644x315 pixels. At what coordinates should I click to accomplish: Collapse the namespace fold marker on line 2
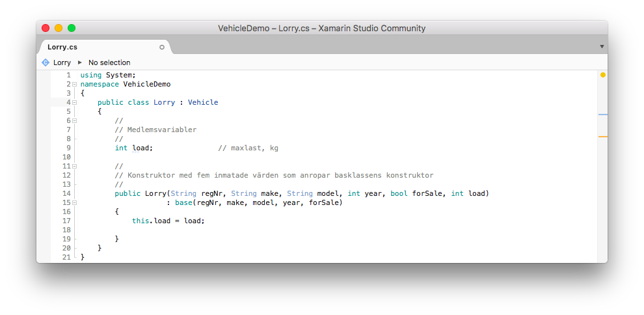(74, 84)
